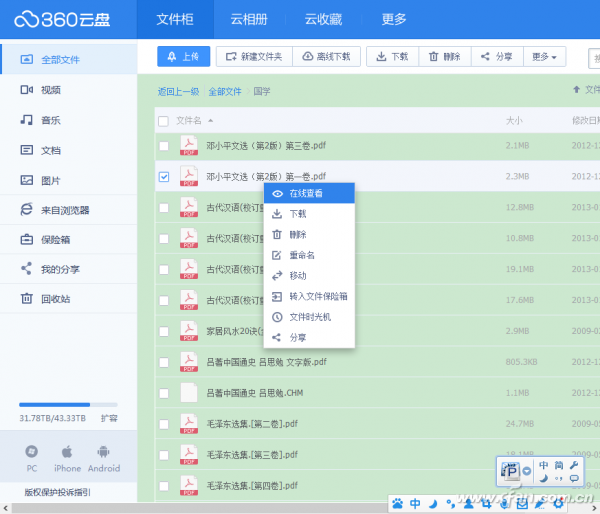Check the box for 吕著中国通史 吕思勉.CHM
The height and width of the screenshot is (514, 600).
coord(164,393)
